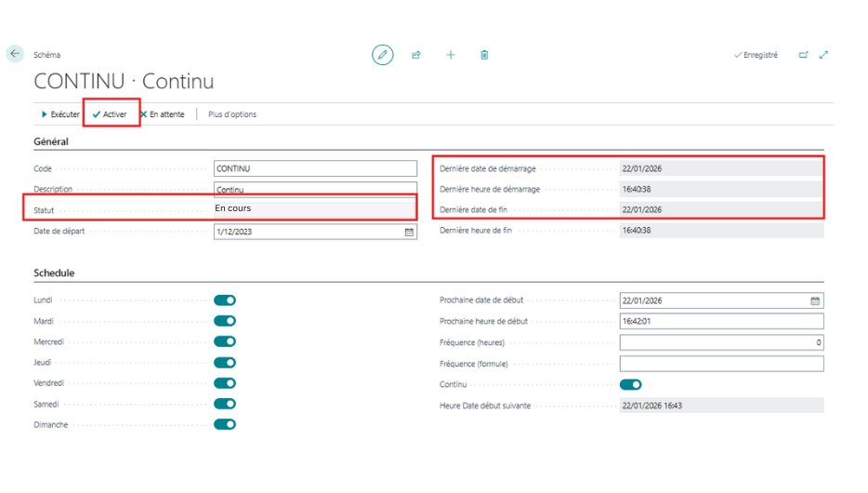Open Plus d'options menu

232,114
